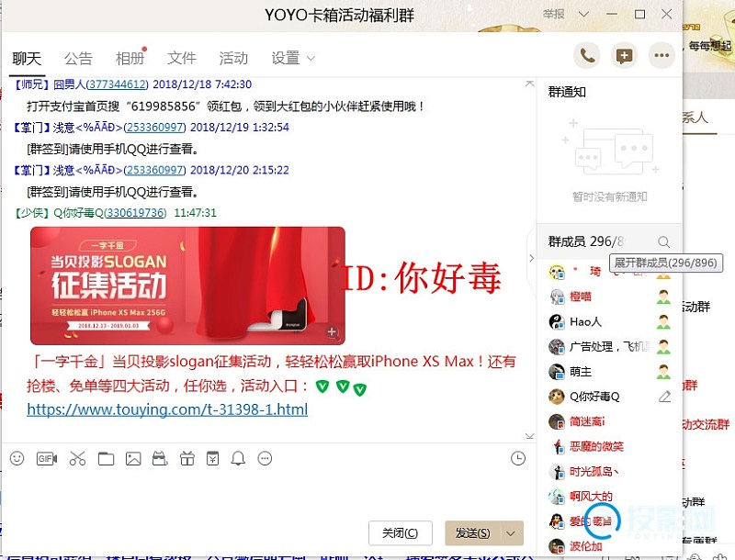The image size is (735, 560).
Task: Select member 广告处理，飞机 in the list
Action: (x=609, y=346)
